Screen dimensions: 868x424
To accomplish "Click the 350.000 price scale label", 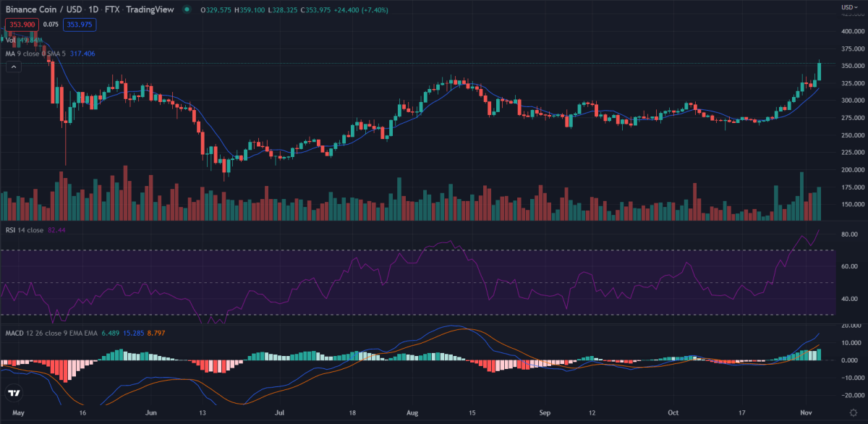I will [854, 66].
